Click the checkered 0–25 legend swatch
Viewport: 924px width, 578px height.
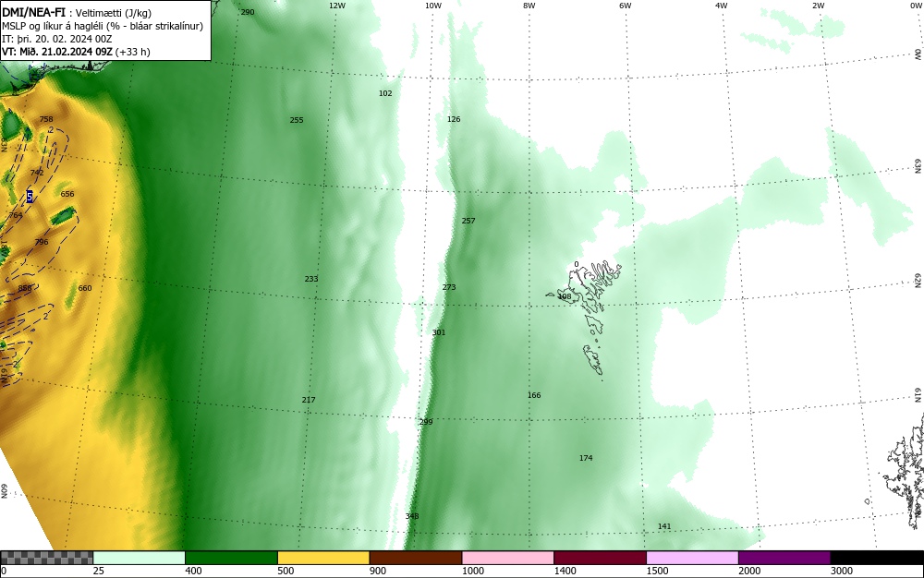[46, 558]
